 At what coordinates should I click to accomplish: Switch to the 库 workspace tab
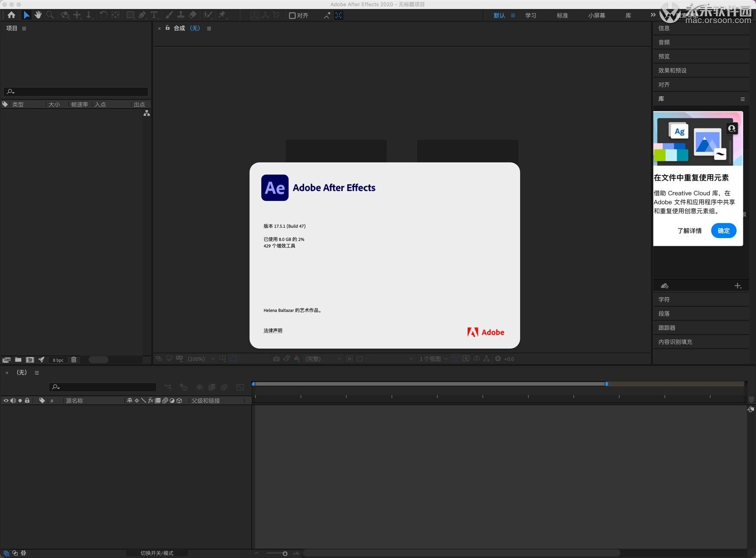coord(628,16)
